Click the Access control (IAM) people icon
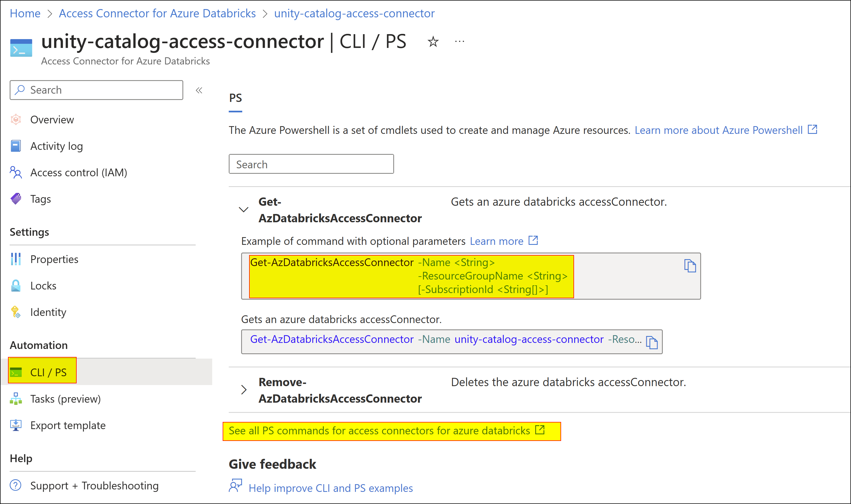851x504 pixels. tap(16, 172)
